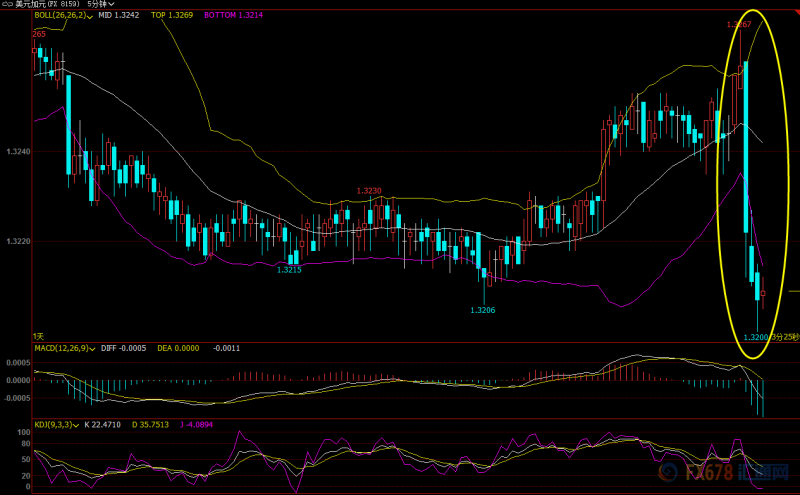The height and width of the screenshot is (495, 800).
Task: Click the DEA 0.0000 readout
Action: coord(178,348)
